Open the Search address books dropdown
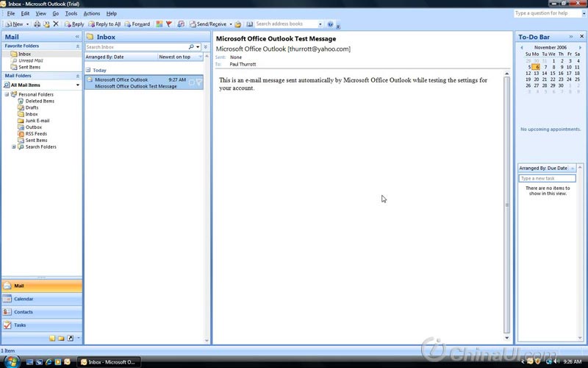The width and height of the screenshot is (588, 368). click(320, 24)
